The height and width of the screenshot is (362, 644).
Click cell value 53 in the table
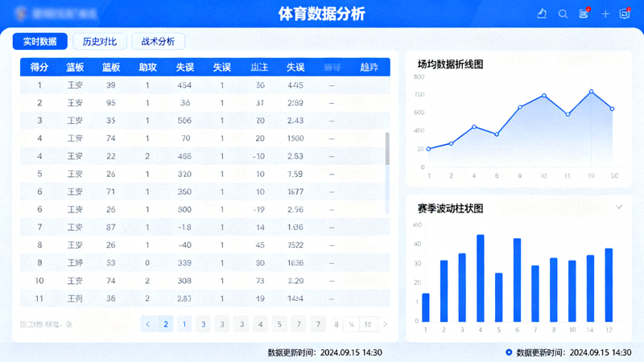click(111, 263)
